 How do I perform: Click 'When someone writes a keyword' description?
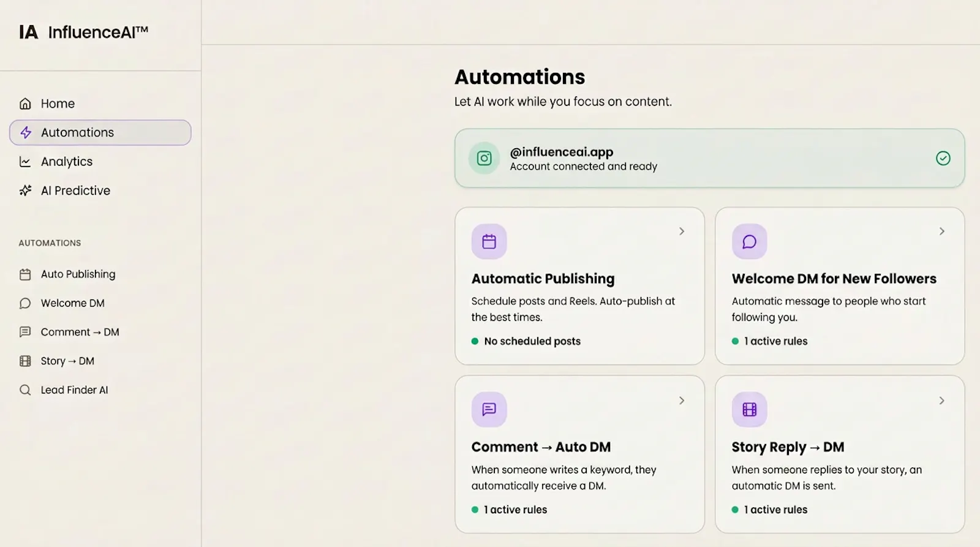pos(563,478)
